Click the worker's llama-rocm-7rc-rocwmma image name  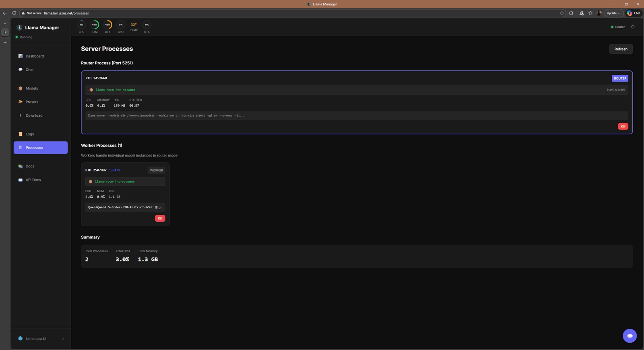click(115, 181)
